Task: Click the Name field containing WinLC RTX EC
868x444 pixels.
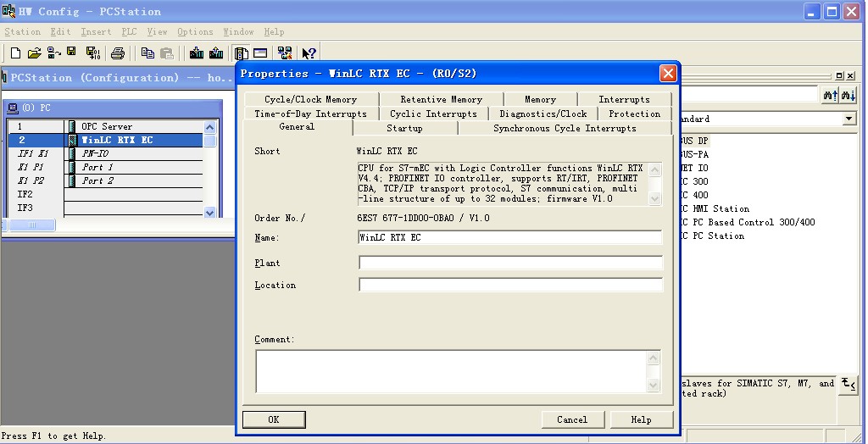Action: click(509, 237)
